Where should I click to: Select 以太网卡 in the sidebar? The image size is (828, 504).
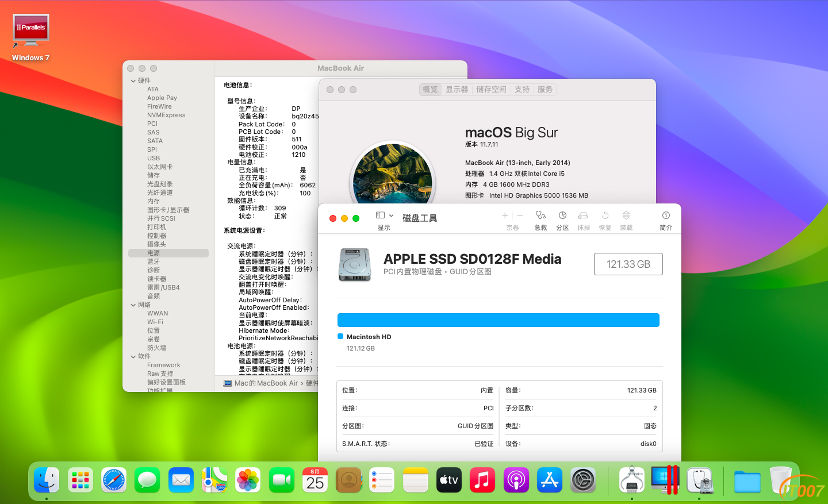pyautogui.click(x=160, y=167)
